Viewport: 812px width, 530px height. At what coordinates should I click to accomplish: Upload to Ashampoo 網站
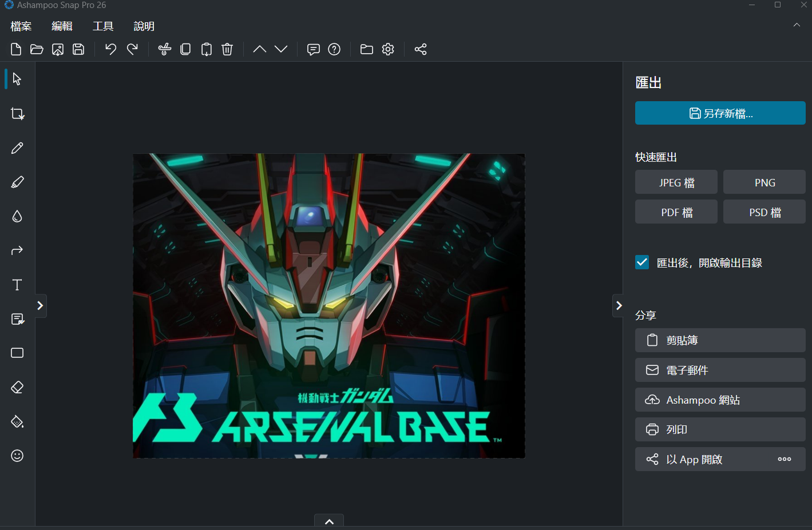point(720,400)
